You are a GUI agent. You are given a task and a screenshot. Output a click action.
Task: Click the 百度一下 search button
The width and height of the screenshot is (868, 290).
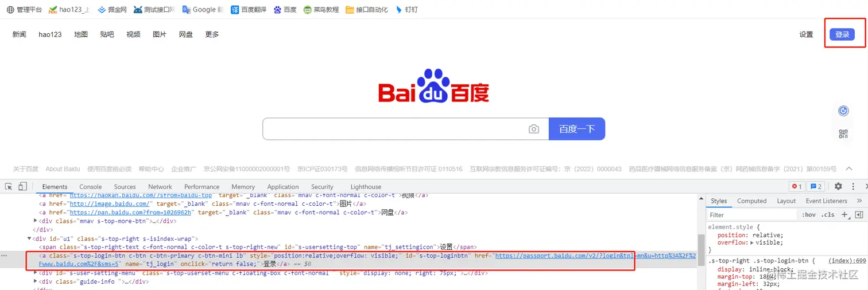[577, 129]
